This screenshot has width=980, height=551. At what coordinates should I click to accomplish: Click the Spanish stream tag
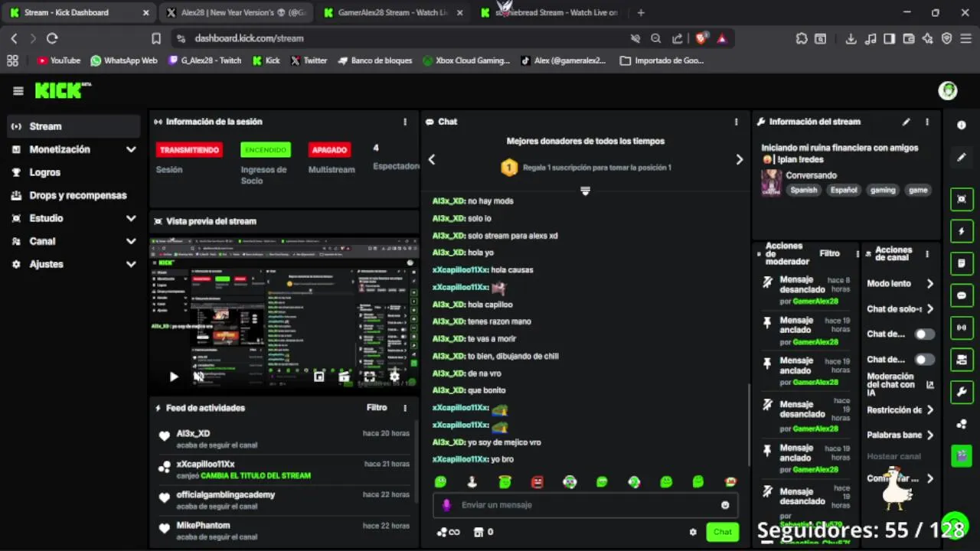click(804, 190)
